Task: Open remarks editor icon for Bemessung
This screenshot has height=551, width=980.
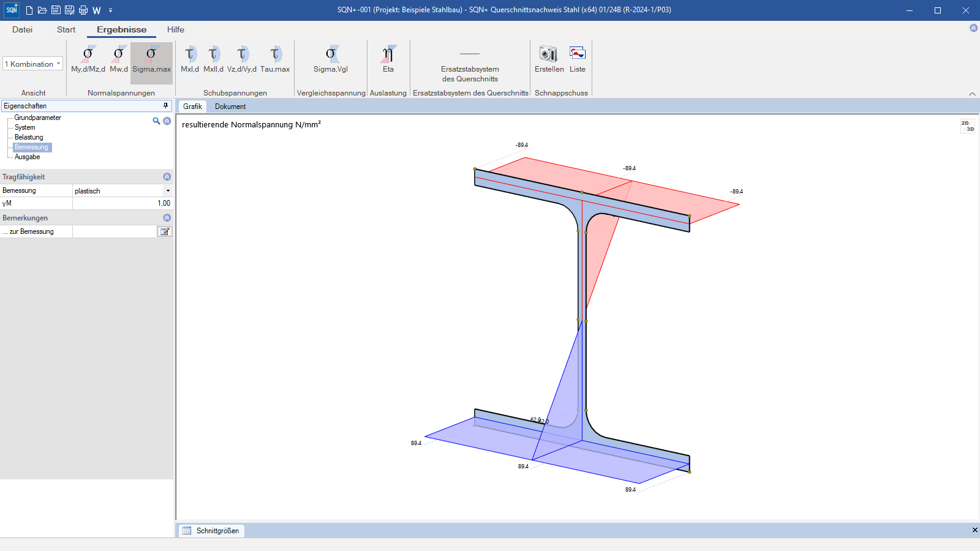Action: [x=164, y=231]
